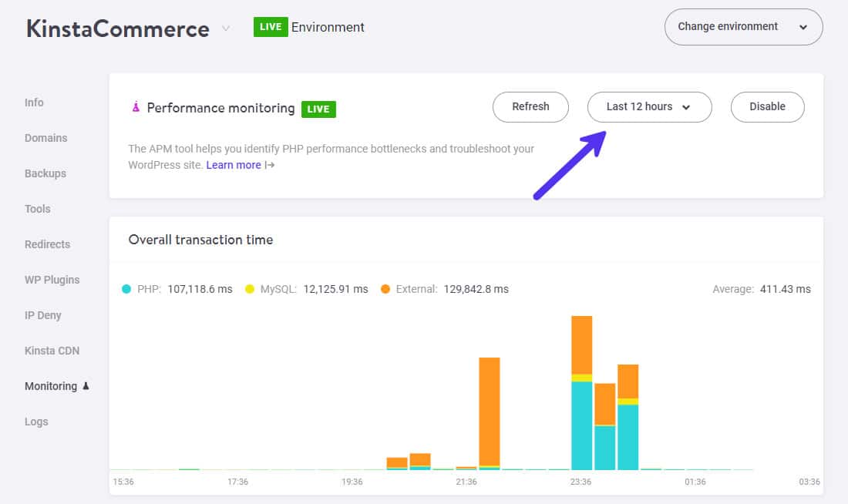Open the Last 12 hours time range dropdown
Screen dimensions: 848x504
(x=649, y=107)
